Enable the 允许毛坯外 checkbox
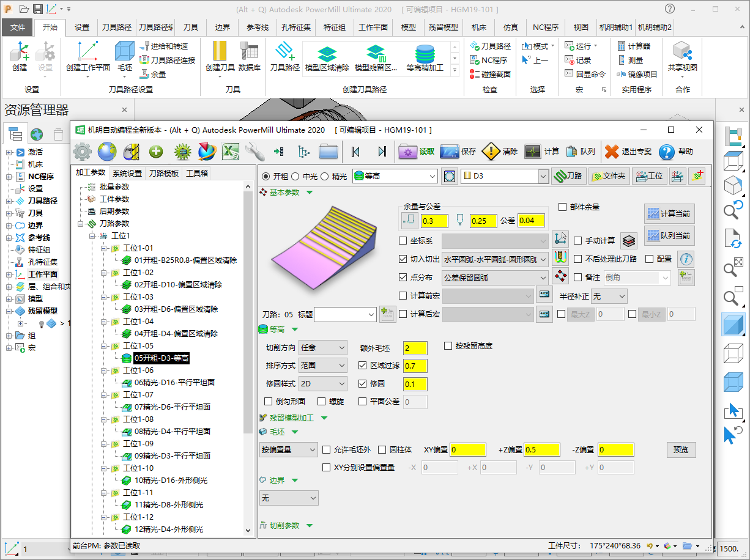The height and width of the screenshot is (560, 750). pyautogui.click(x=326, y=449)
